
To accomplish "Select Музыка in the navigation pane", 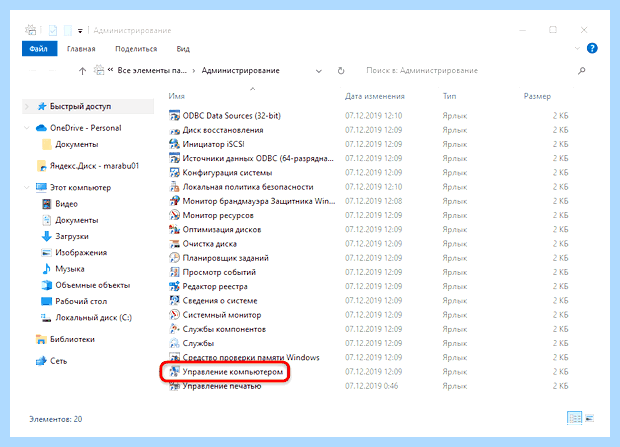I will tap(70, 269).
